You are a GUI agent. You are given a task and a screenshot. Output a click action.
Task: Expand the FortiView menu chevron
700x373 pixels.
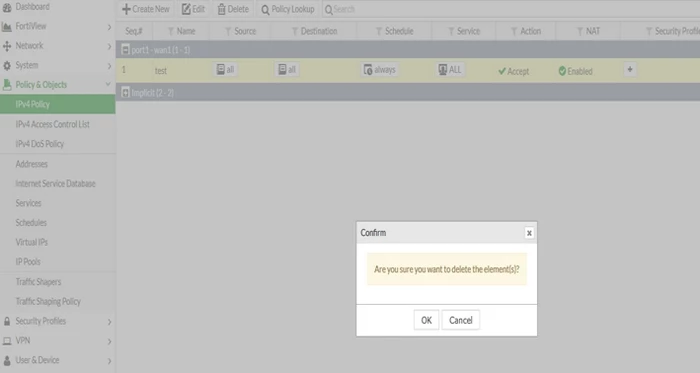coord(109,27)
